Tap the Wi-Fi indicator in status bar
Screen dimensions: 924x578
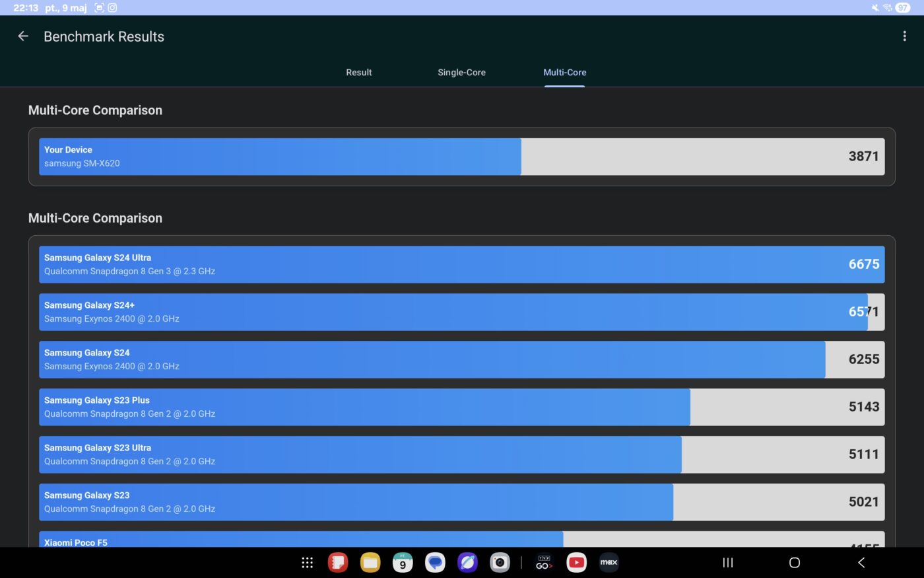887,8
